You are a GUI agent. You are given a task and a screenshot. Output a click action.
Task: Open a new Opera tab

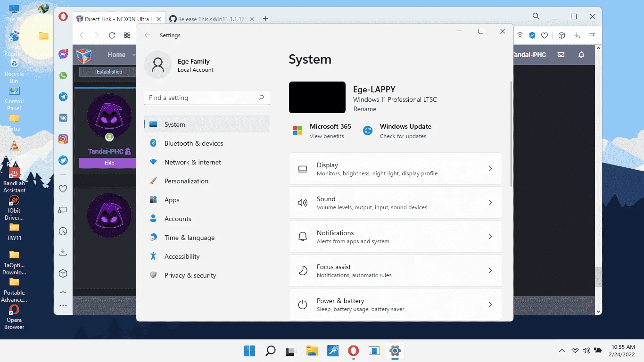pos(265,19)
